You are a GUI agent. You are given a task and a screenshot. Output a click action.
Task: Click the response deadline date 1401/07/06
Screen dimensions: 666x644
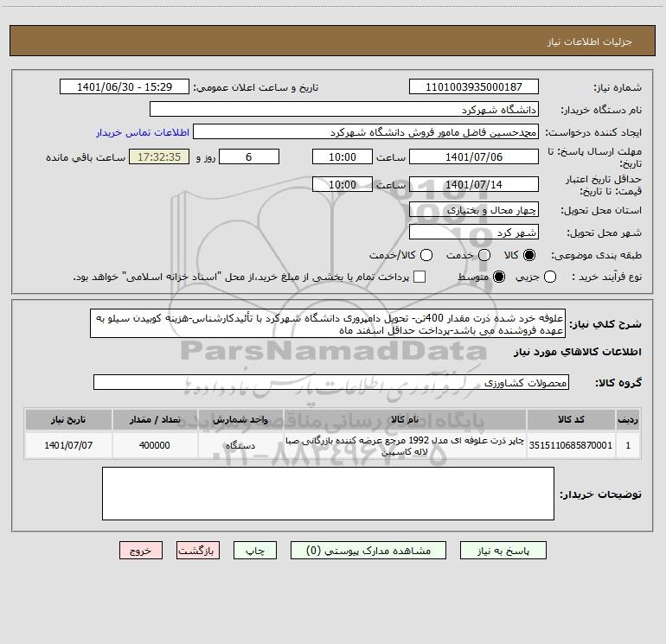[x=474, y=156]
